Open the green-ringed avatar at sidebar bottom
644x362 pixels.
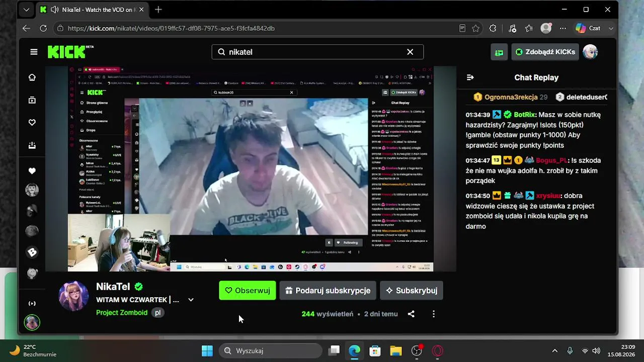[x=32, y=322]
